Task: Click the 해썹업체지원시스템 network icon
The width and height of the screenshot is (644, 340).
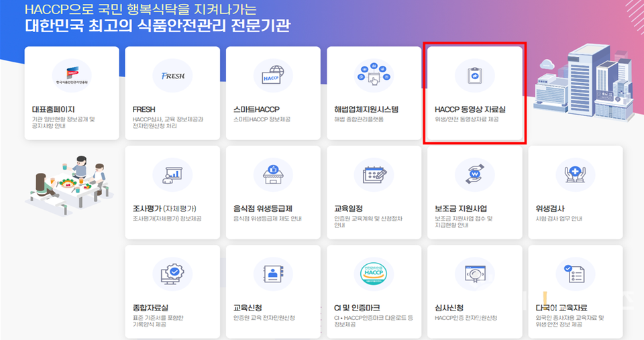Action: (374, 76)
